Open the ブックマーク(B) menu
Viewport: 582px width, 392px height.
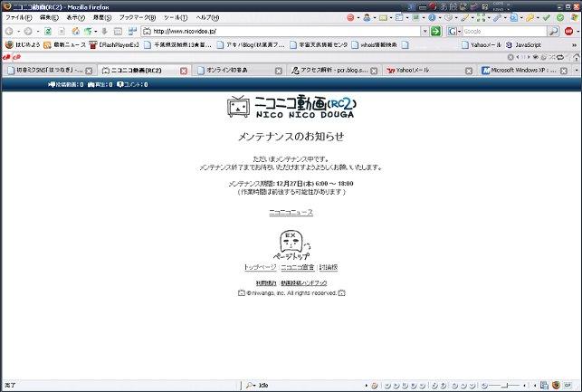(x=138, y=17)
